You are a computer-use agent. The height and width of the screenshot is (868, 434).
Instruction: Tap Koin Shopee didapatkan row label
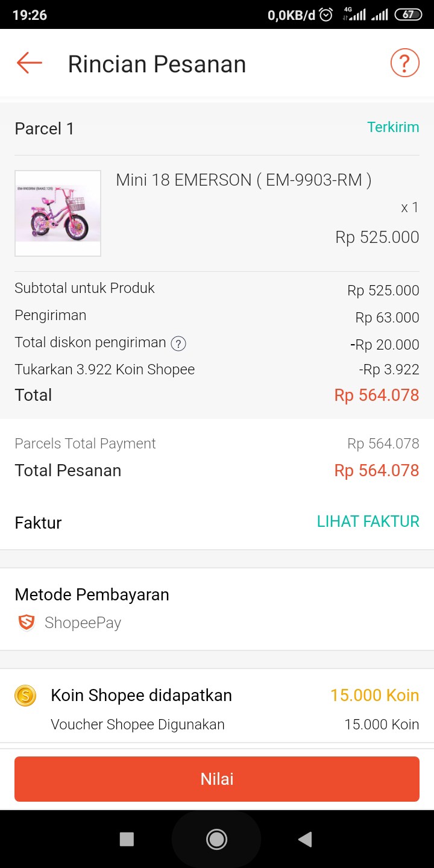pyautogui.click(x=141, y=695)
